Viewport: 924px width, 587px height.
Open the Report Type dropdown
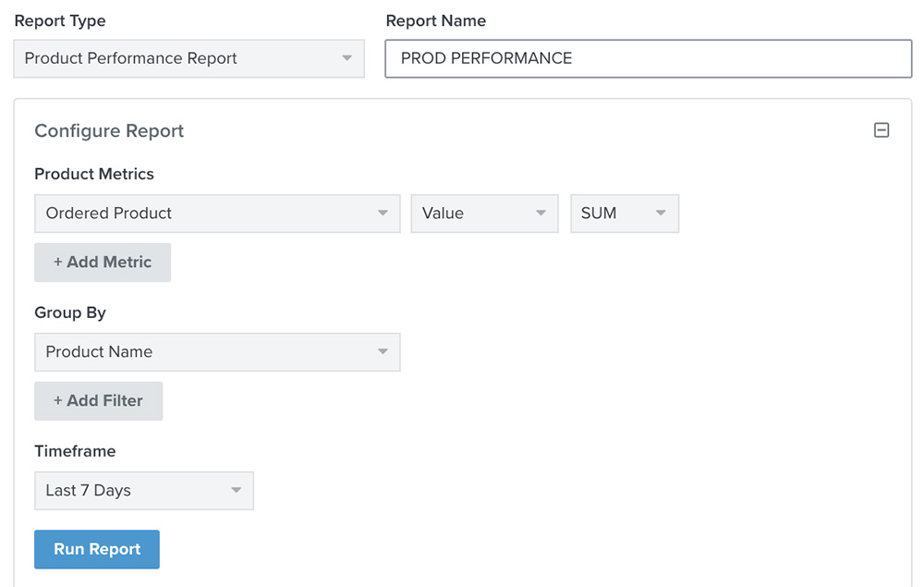(x=188, y=58)
